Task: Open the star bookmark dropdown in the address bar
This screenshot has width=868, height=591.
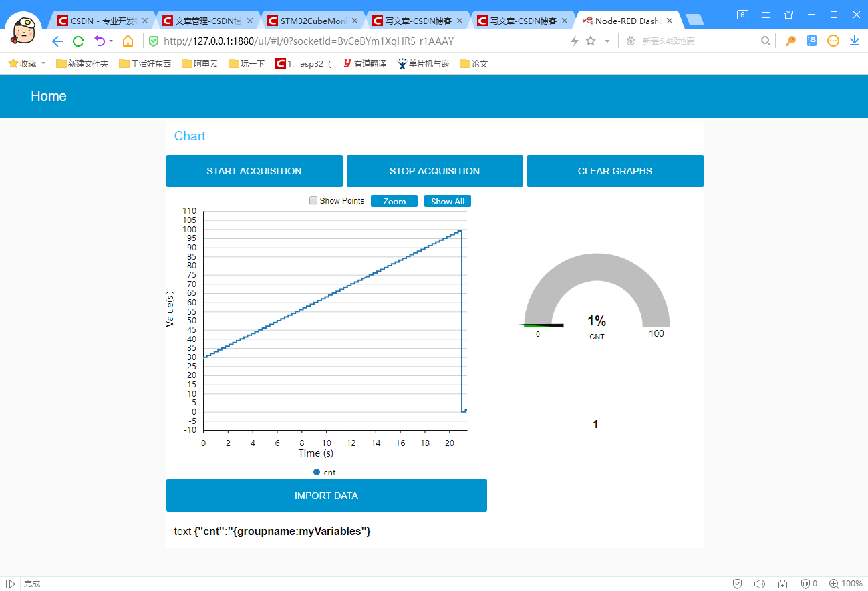Action: [591, 41]
